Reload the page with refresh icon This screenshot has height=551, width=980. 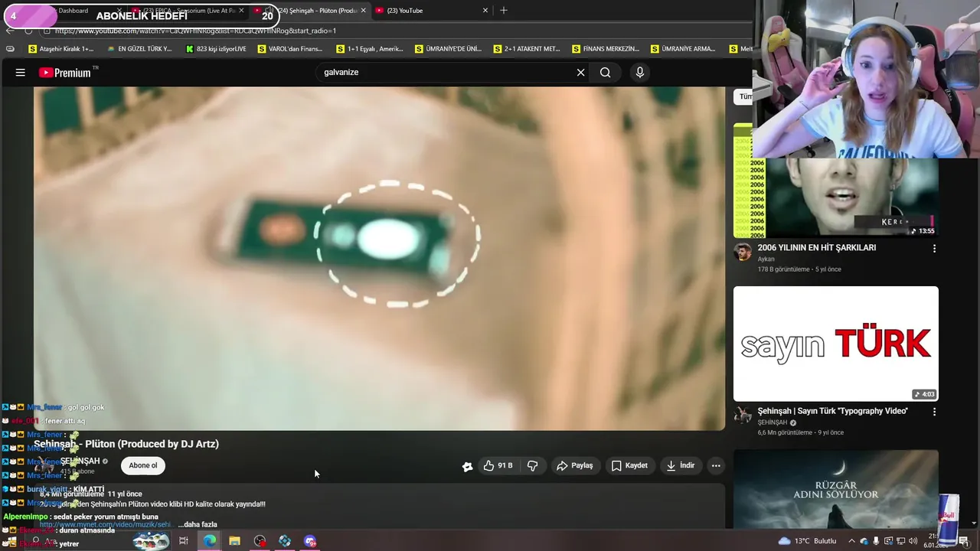pos(28,31)
